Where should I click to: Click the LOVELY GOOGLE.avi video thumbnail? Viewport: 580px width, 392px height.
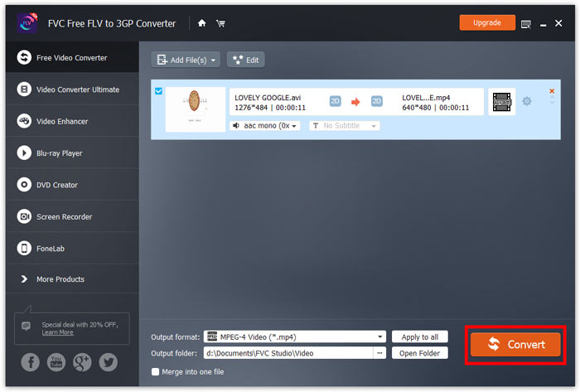[x=196, y=109]
